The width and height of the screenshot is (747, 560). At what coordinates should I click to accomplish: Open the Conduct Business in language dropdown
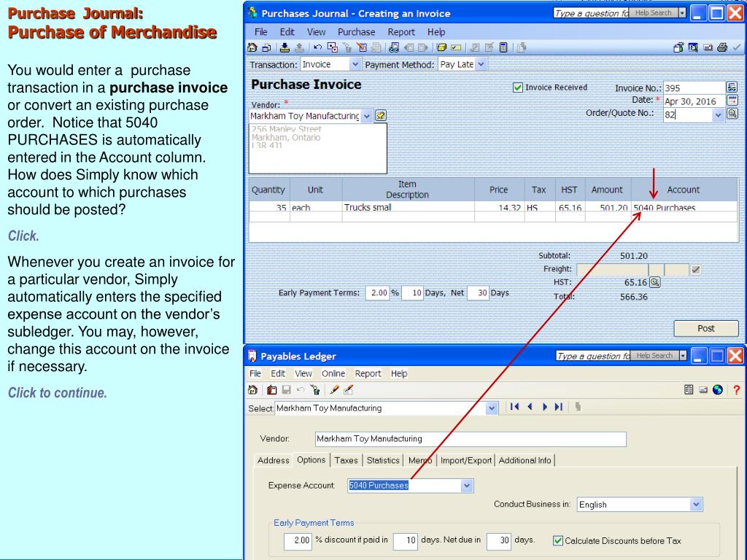click(696, 505)
